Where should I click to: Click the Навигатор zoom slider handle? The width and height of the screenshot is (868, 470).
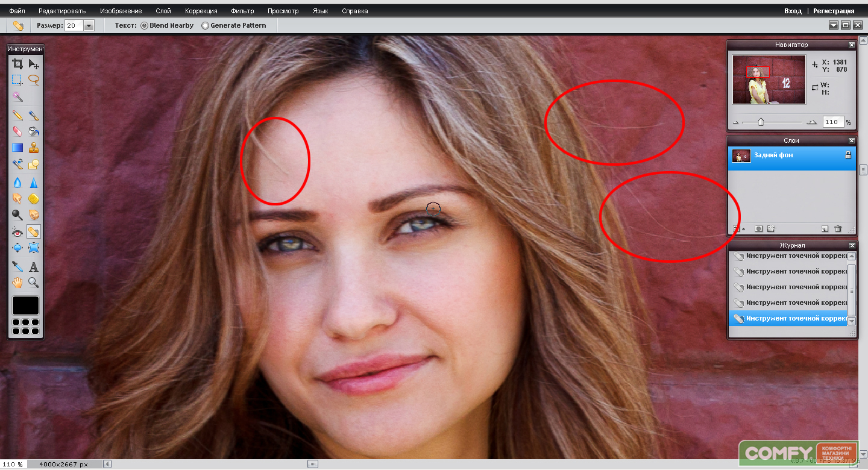pos(761,122)
